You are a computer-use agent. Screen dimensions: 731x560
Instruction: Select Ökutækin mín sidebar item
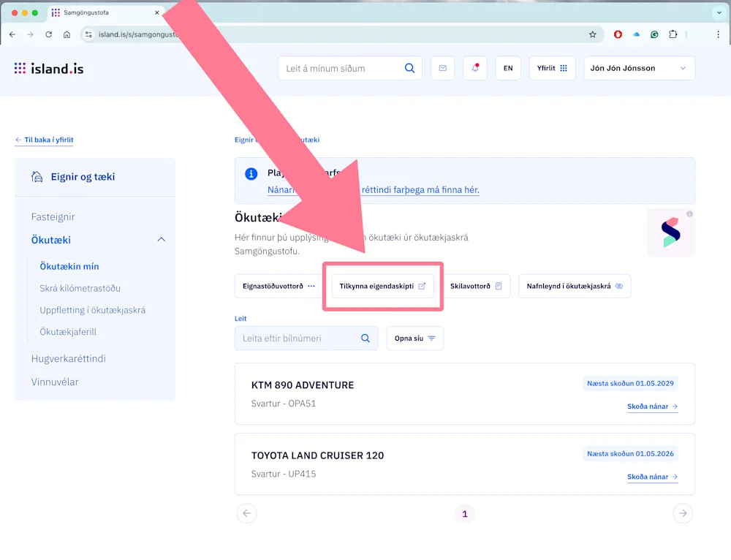pos(69,266)
